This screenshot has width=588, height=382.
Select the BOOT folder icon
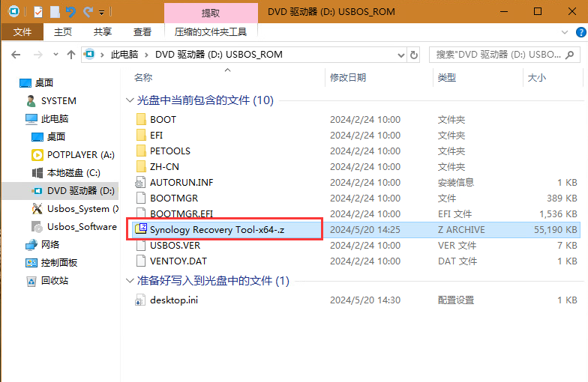141,120
